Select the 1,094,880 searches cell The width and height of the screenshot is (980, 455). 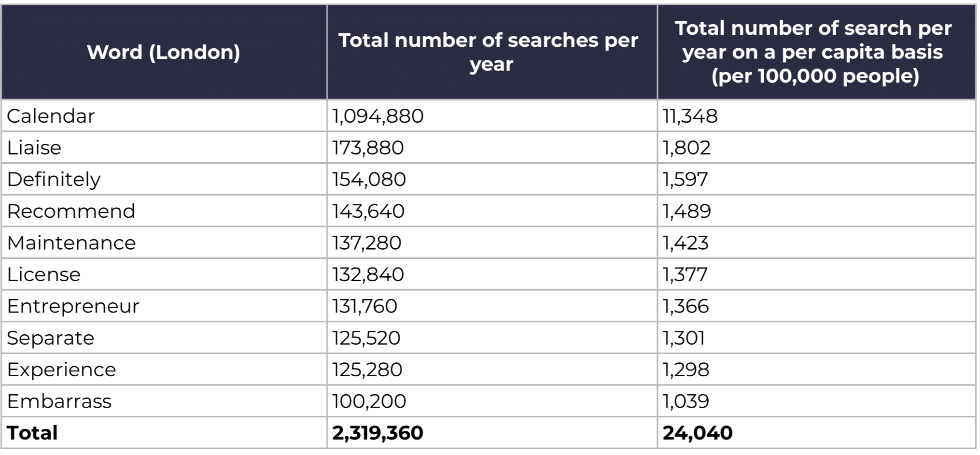pyautogui.click(x=378, y=116)
